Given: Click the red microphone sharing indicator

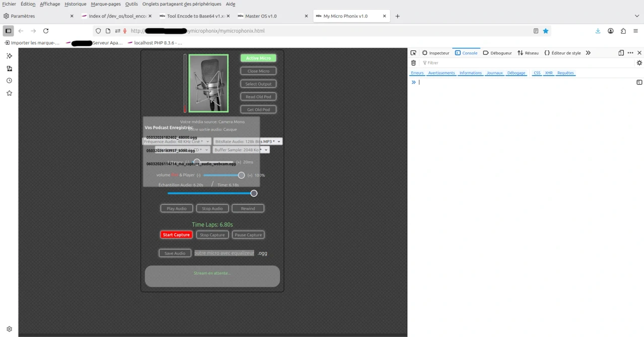Looking at the screenshot, I should [x=125, y=31].
